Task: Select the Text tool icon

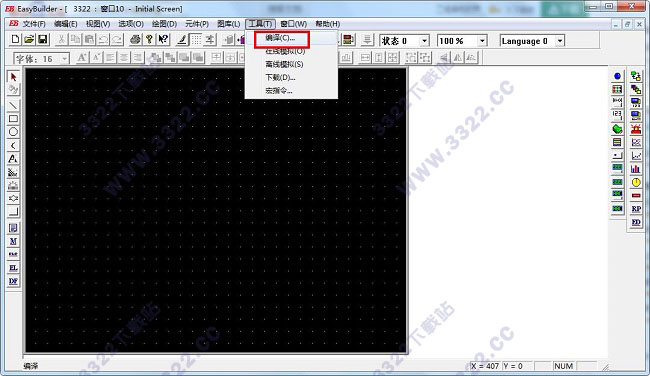Action: 13,159
